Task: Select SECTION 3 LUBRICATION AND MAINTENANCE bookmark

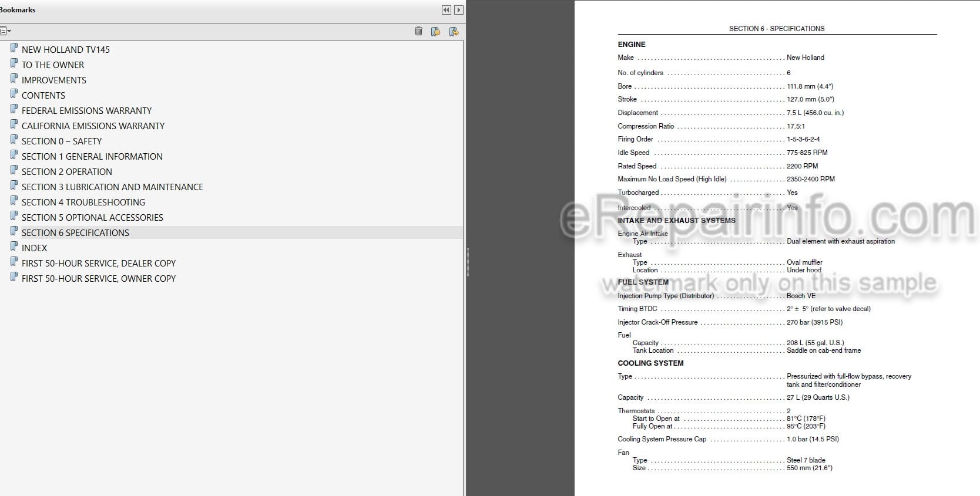Action: 112,187
